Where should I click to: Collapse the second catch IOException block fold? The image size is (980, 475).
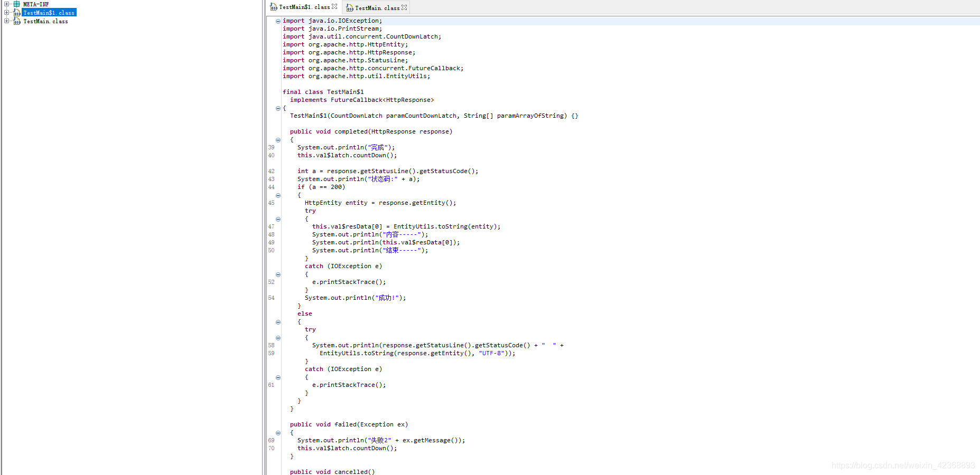278,377
